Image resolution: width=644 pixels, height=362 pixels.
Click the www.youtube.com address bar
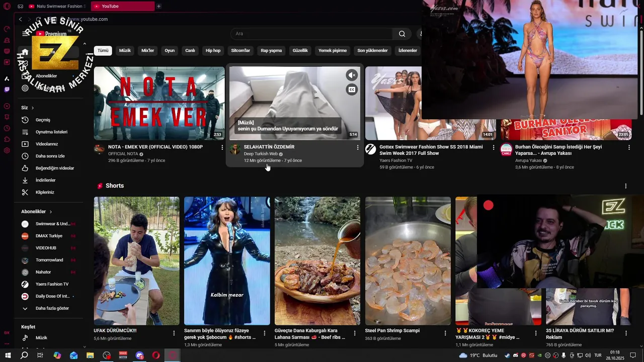pos(89,19)
